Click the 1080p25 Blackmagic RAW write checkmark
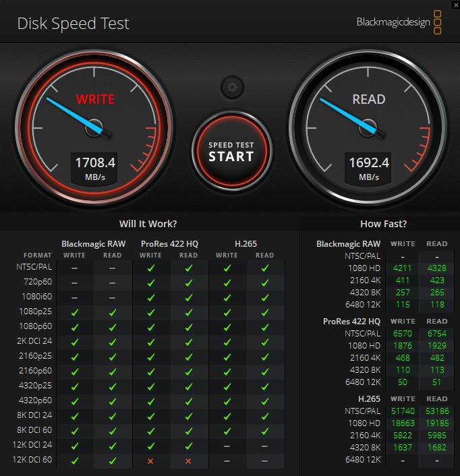 75,312
